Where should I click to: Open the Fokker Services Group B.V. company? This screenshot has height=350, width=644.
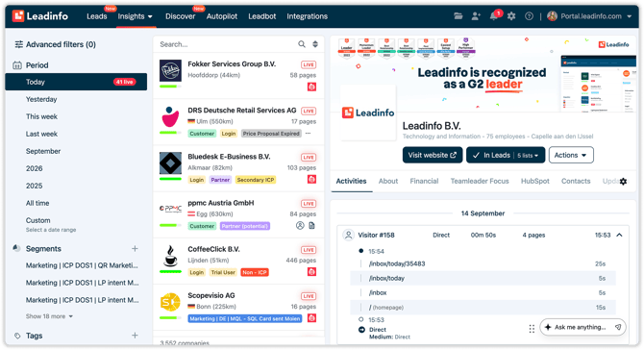click(x=232, y=64)
